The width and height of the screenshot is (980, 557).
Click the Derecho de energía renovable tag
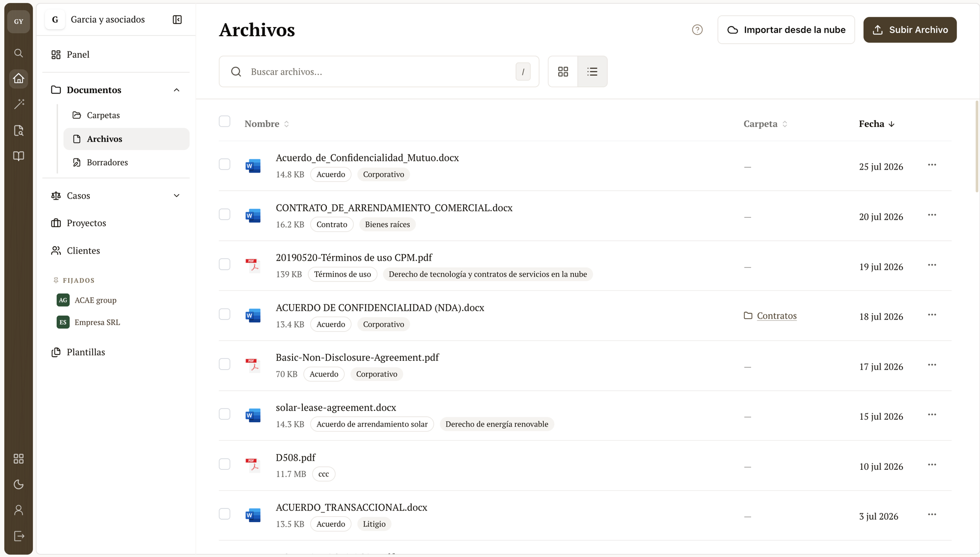497,424
